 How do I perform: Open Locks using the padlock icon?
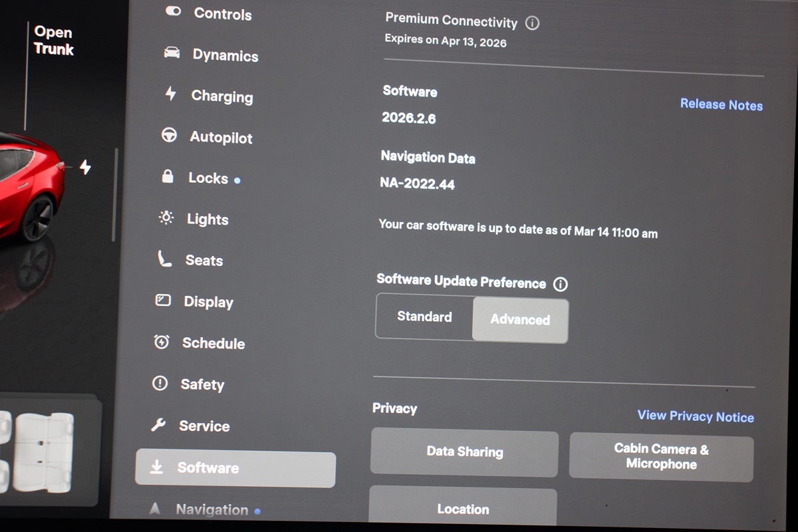point(168,177)
